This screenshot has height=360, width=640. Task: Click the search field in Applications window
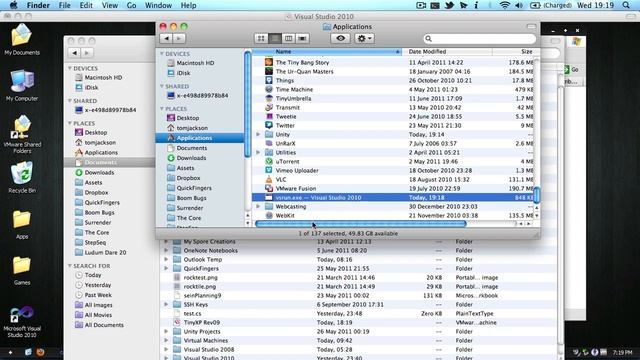[x=480, y=38]
